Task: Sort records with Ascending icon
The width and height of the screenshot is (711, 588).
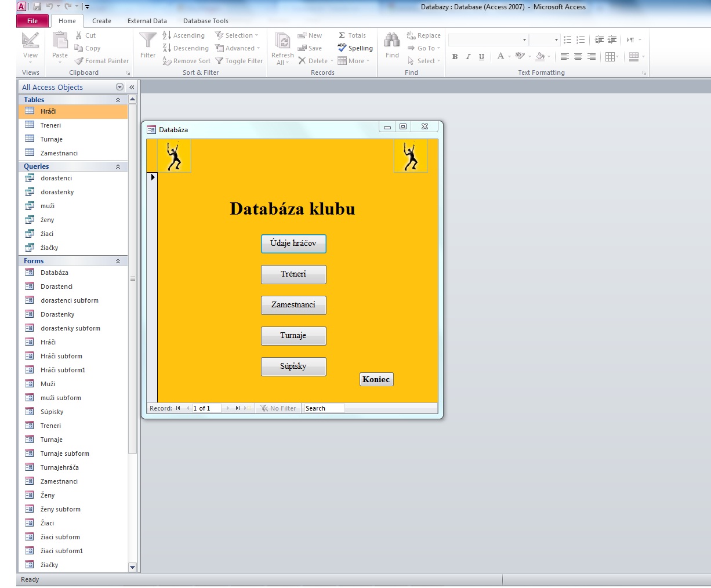Action: (x=166, y=35)
